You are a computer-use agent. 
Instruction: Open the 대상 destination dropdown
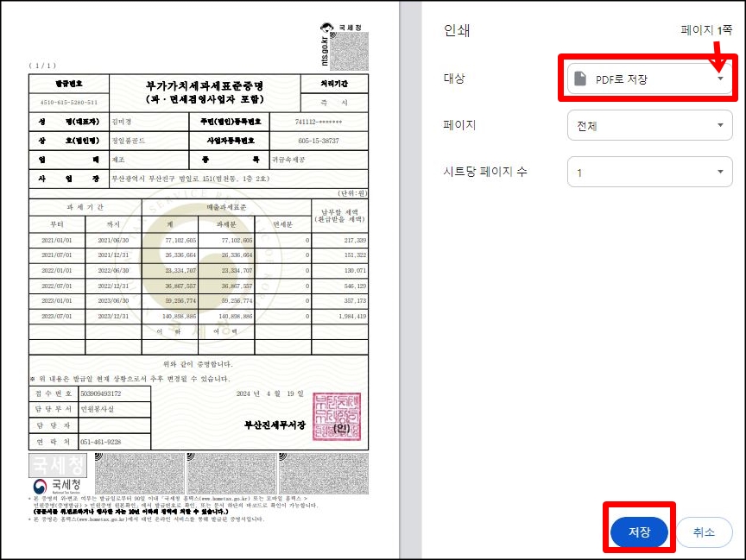(x=648, y=79)
